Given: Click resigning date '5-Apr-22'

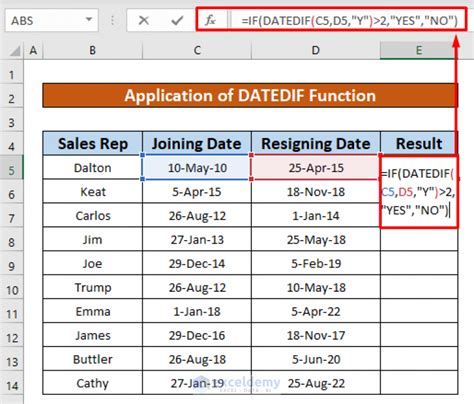Looking at the screenshot, I should pos(316,311).
